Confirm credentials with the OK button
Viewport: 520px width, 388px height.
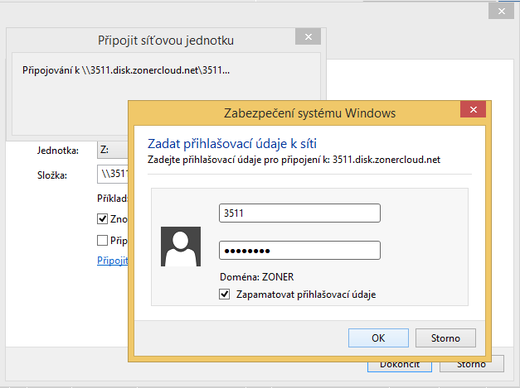pyautogui.click(x=378, y=338)
